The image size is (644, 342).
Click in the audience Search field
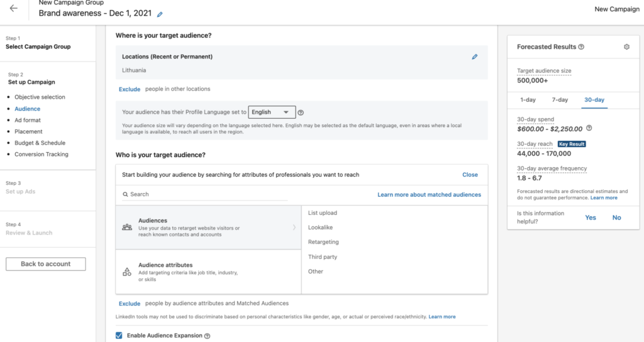coord(208,194)
